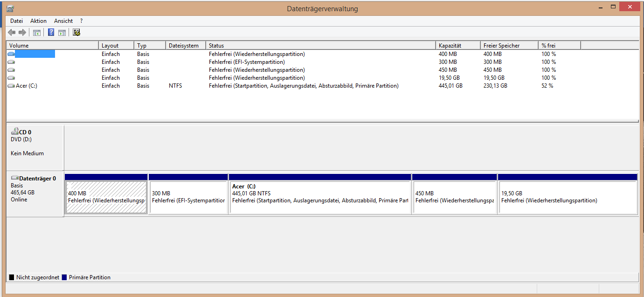Close the Datenträgerverwaltung window

(630, 7)
